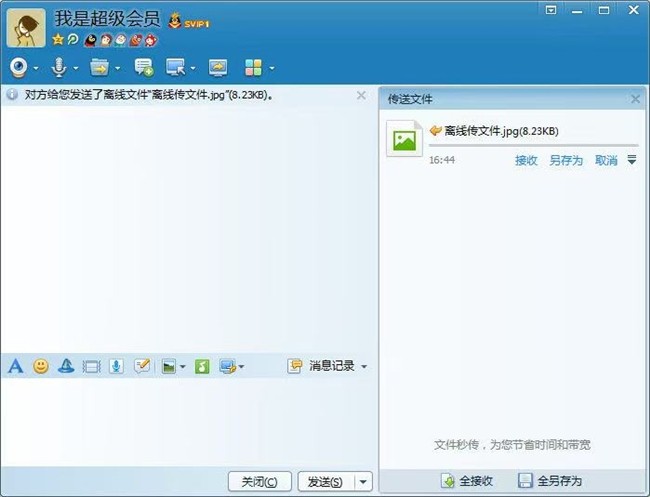Screen dimensions: 650x497
Task: Open the emoji smiley picker
Action: click(41, 366)
